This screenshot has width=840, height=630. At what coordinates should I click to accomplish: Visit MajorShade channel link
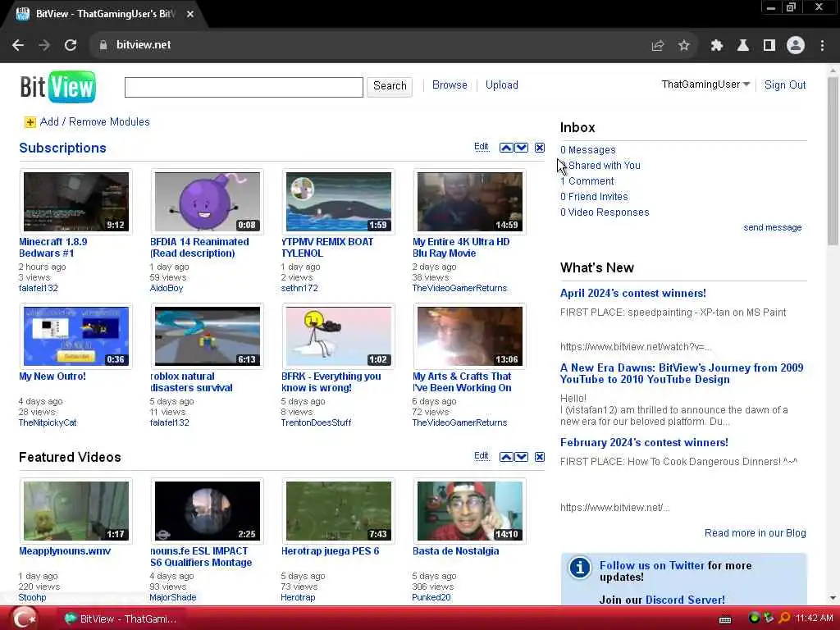coord(173,597)
